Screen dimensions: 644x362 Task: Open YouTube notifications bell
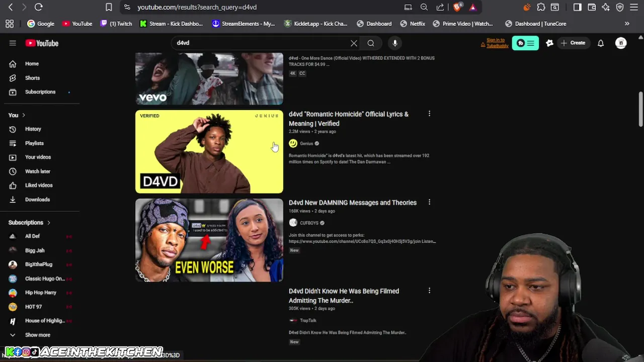point(601,43)
